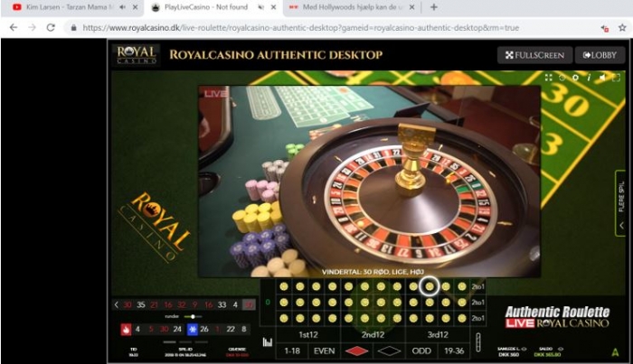This screenshot has width=633, height=364.
Task: Open the game settings gear icon
Action: (575, 78)
